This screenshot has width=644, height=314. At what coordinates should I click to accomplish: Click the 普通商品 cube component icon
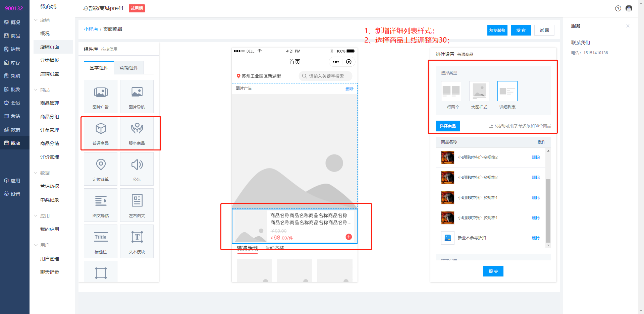pos(101,129)
